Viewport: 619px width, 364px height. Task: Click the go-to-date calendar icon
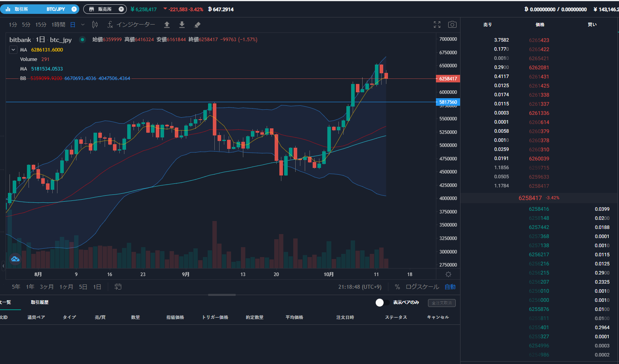click(117, 286)
